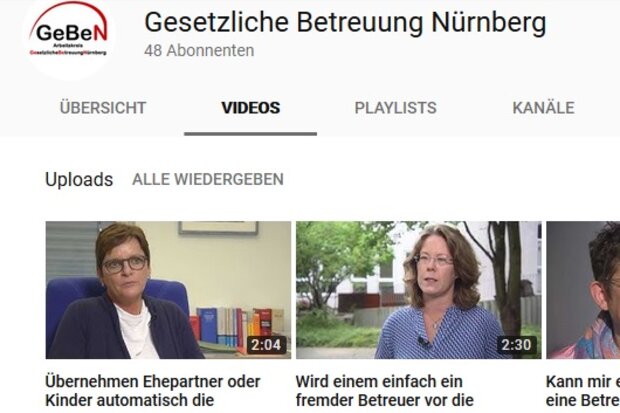
Task: Open the video thumbnail with blue chair woman
Action: click(x=168, y=290)
